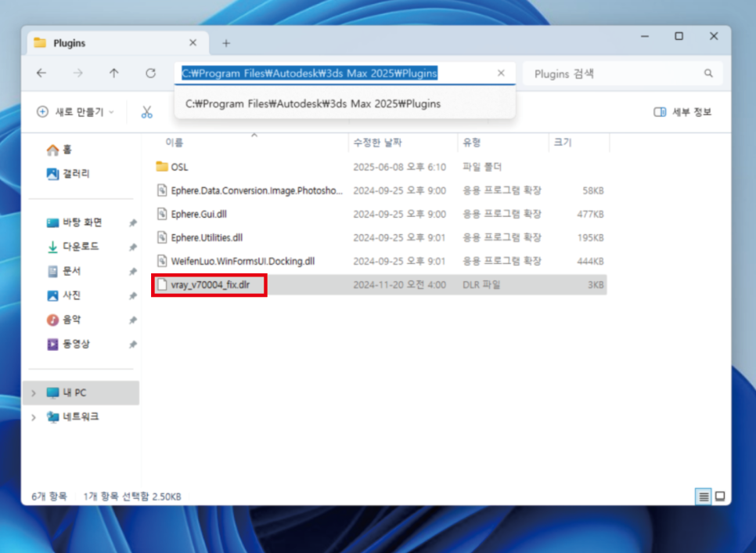Image resolution: width=756 pixels, height=553 pixels.
Task: Open 음악 in the sidebar
Action: [x=63, y=320]
